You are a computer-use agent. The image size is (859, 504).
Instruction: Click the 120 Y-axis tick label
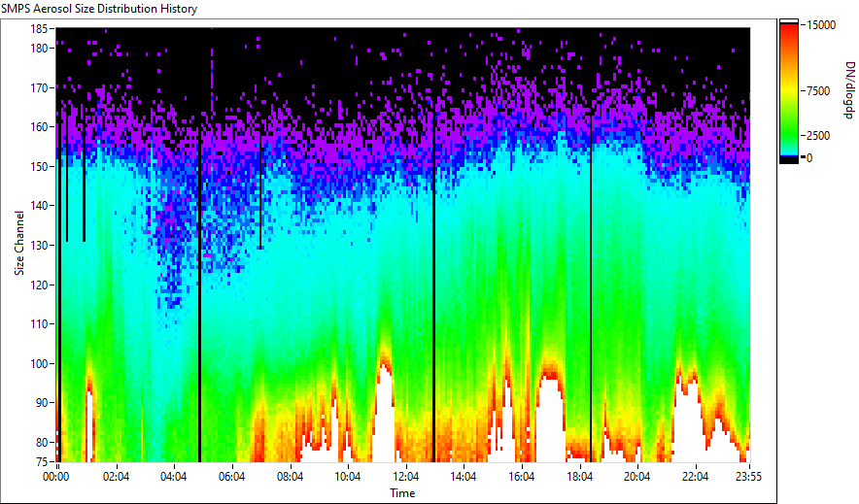tap(39, 285)
